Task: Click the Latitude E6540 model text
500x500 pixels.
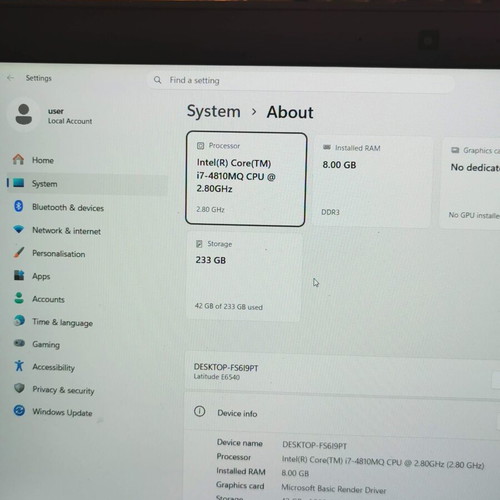Action: click(x=216, y=377)
